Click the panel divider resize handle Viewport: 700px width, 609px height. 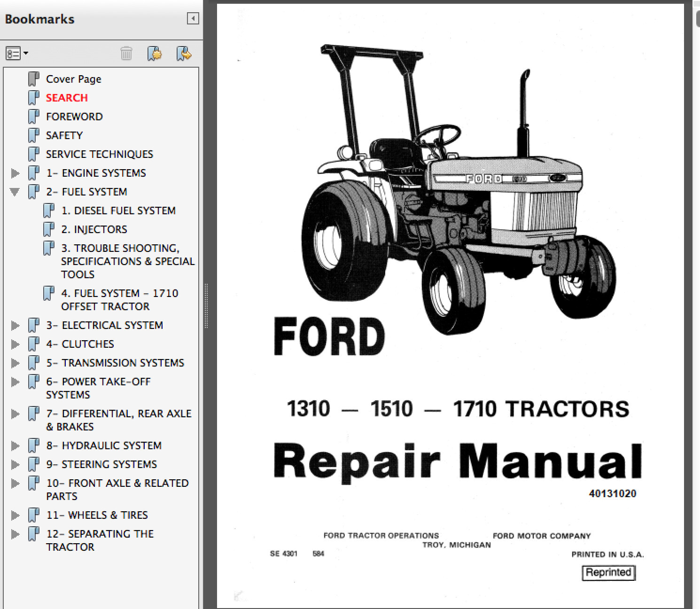point(206,305)
